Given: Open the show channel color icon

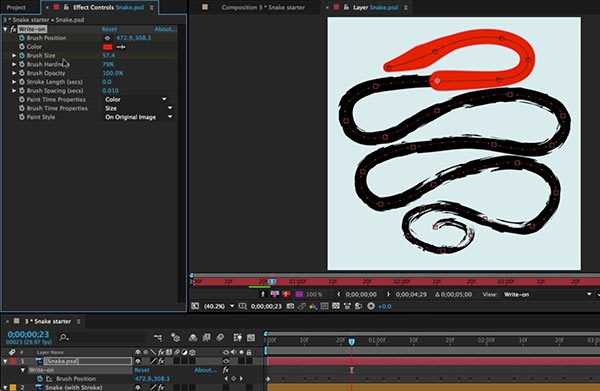Looking at the screenshot, I should pos(313,306).
